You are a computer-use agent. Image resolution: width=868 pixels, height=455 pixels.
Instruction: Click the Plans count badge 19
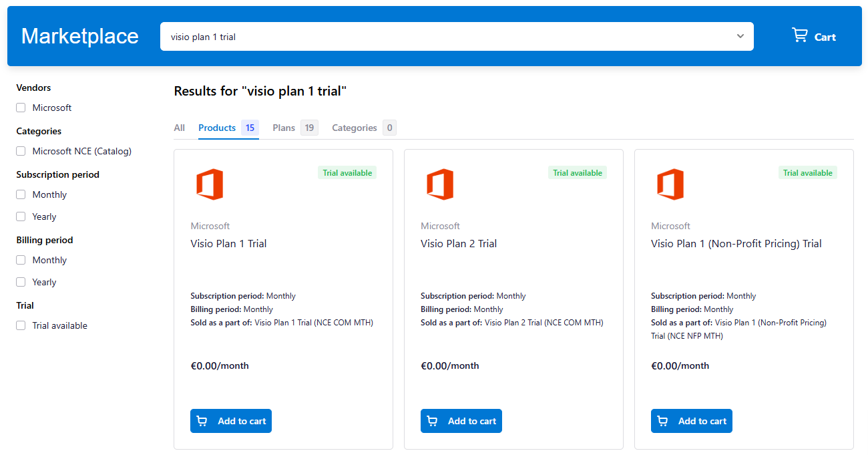click(x=309, y=128)
